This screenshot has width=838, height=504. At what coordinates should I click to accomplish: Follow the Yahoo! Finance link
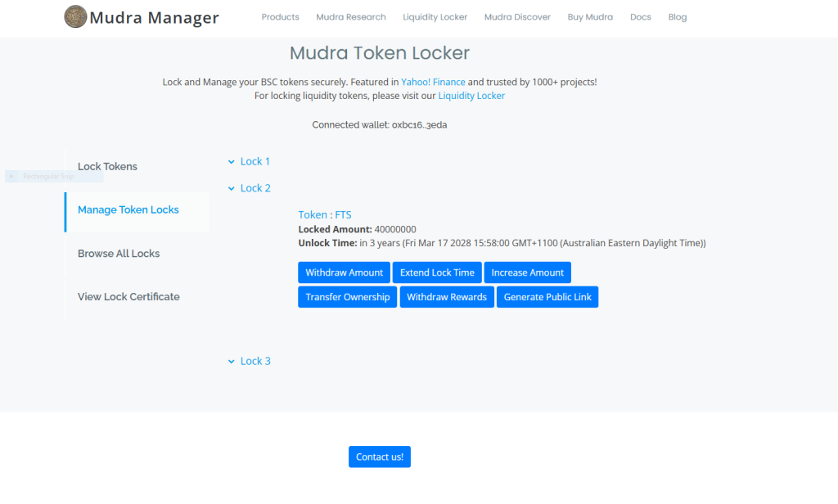click(433, 83)
